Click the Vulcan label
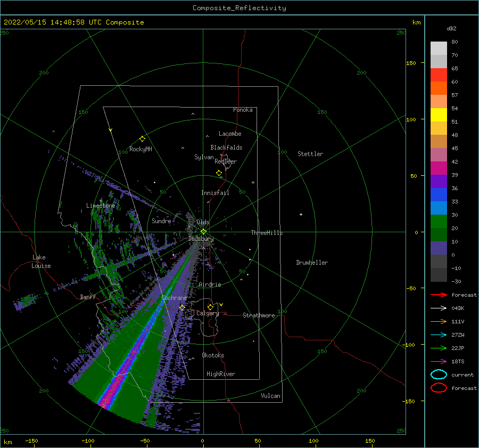479x448 pixels. click(x=271, y=396)
